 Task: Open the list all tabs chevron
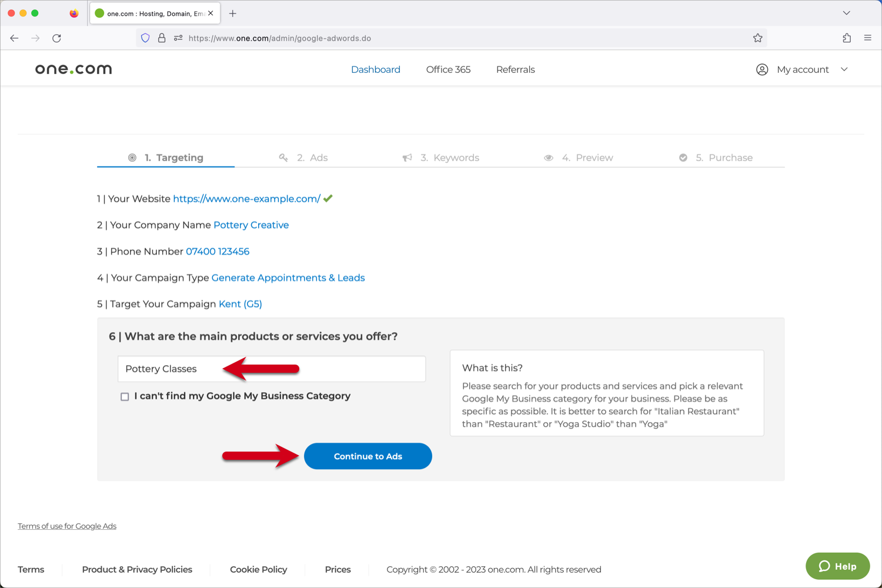846,12
